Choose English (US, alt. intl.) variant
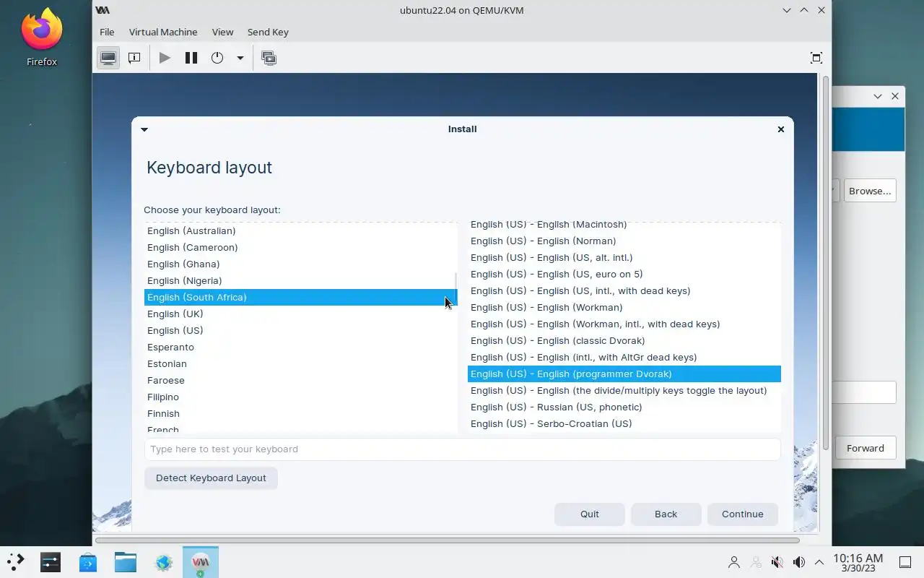Image resolution: width=924 pixels, height=578 pixels. [x=624, y=257]
